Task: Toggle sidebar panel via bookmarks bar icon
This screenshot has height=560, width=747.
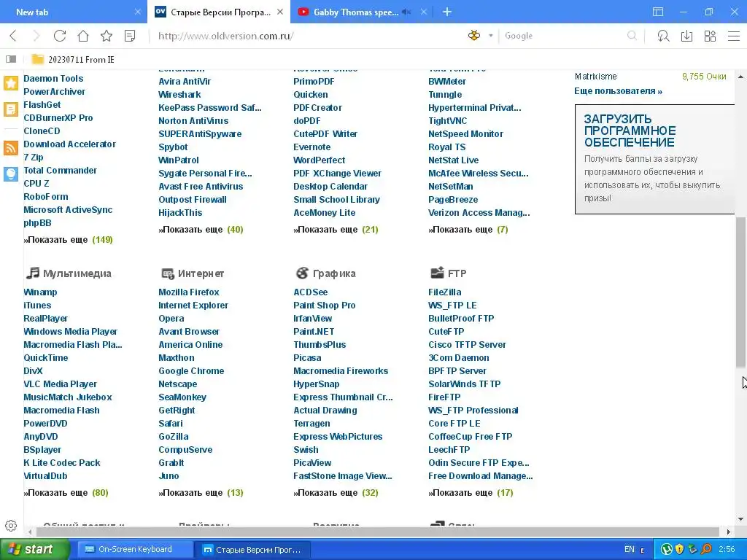Action: pos(11,59)
